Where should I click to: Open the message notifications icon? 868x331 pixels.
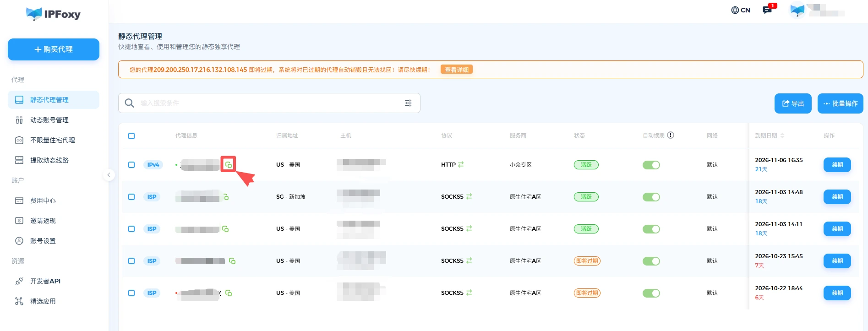tap(768, 10)
